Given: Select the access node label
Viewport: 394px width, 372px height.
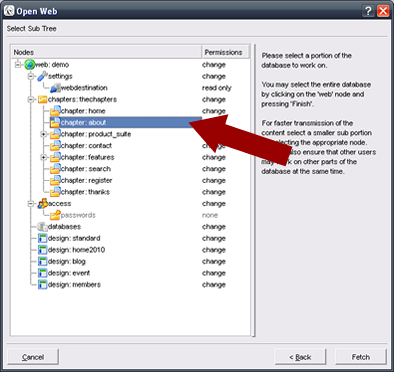Looking at the screenshot, I should click(60, 203).
